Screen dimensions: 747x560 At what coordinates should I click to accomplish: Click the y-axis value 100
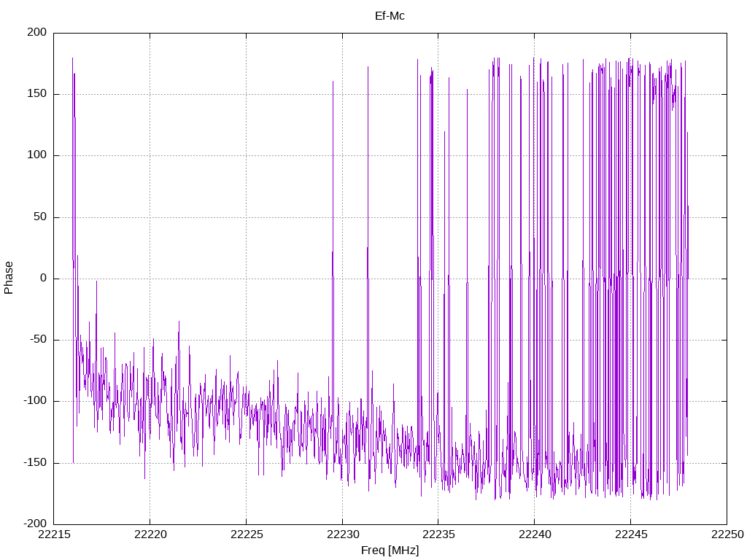[x=37, y=155]
